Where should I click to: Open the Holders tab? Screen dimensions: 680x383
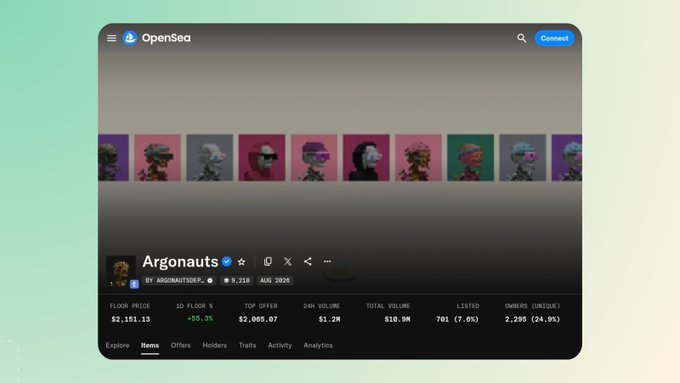215,345
